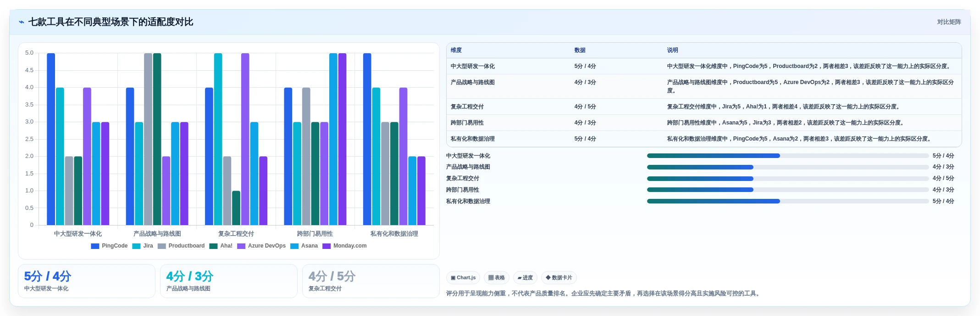This screenshot has width=980, height=316.
Task: Select the 说明 column header
Action: click(673, 51)
